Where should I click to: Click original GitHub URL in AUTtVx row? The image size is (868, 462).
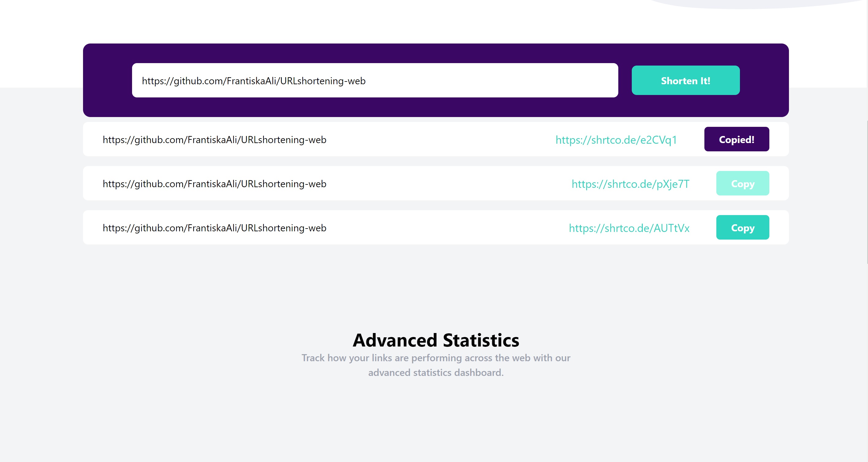coord(214,228)
